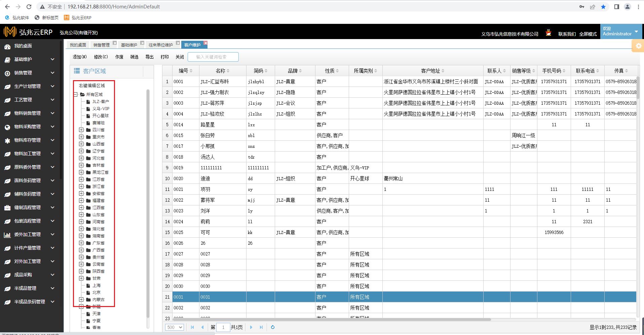This screenshot has height=335, width=644.
Task: Sort by 客户地址 column header
Action: click(433, 71)
